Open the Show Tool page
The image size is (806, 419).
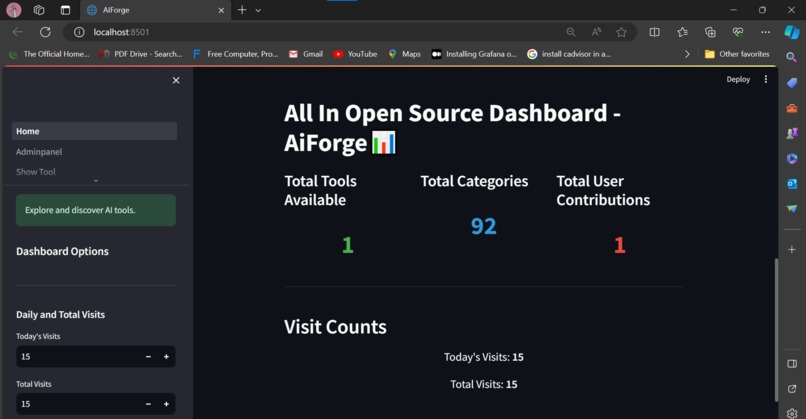point(35,172)
